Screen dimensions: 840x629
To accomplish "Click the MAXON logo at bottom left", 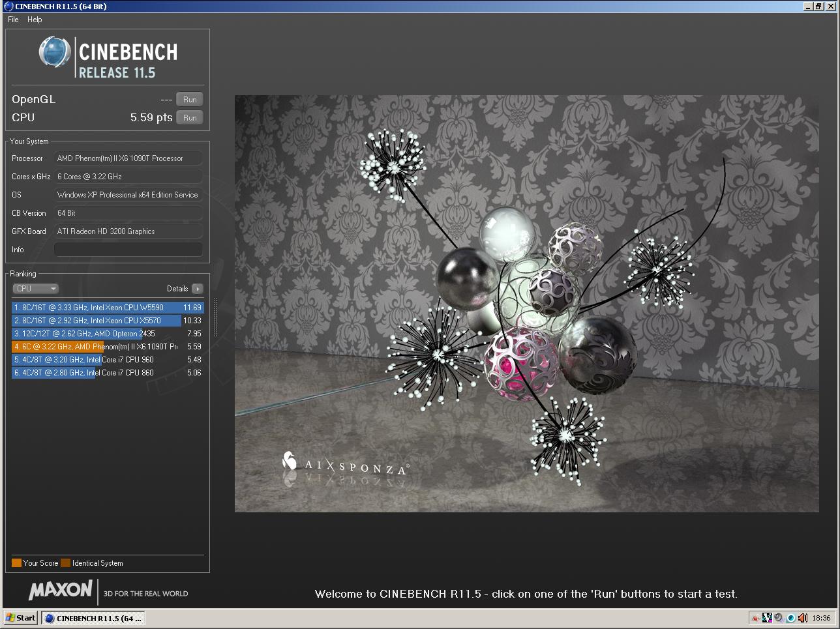I will (61, 590).
